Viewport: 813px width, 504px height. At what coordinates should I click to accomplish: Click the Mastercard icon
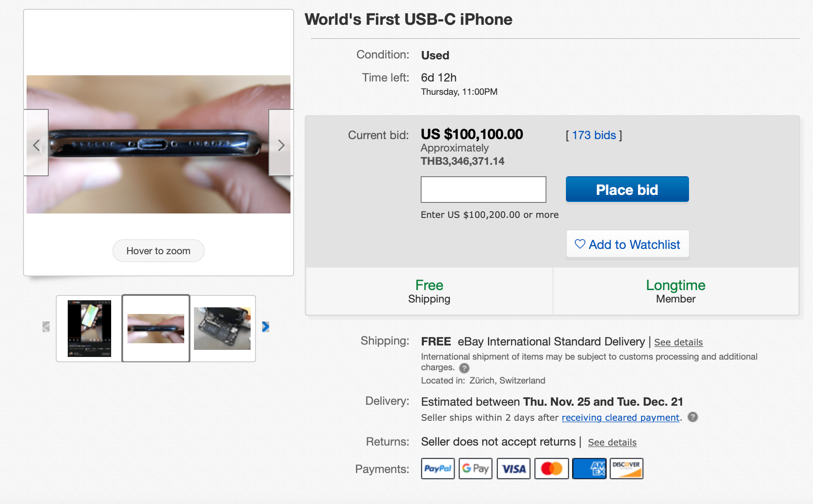[x=551, y=469]
